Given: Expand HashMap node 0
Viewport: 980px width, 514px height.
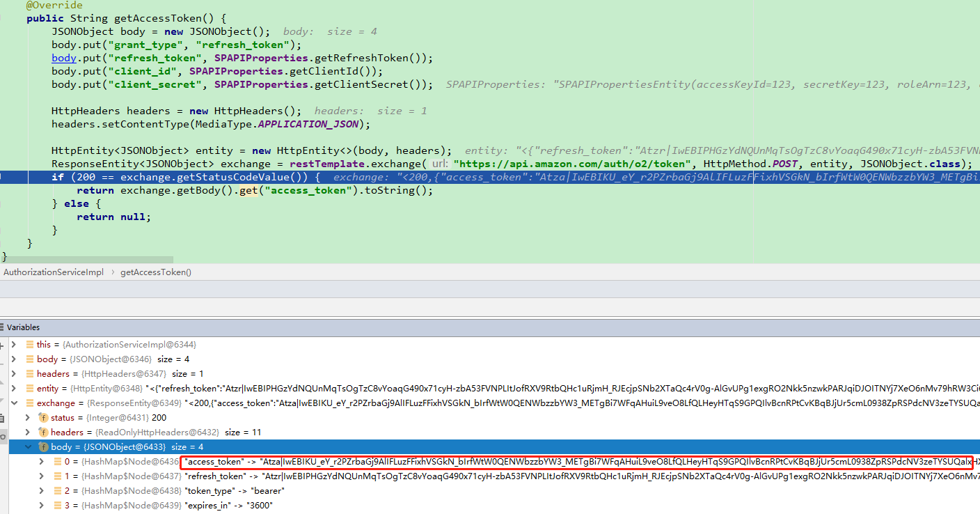Looking at the screenshot, I should click(x=41, y=462).
